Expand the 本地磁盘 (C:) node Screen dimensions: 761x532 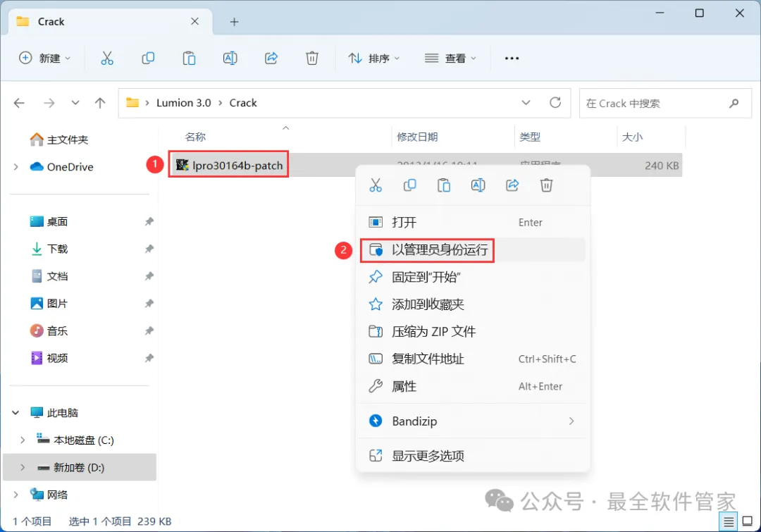[x=23, y=440]
